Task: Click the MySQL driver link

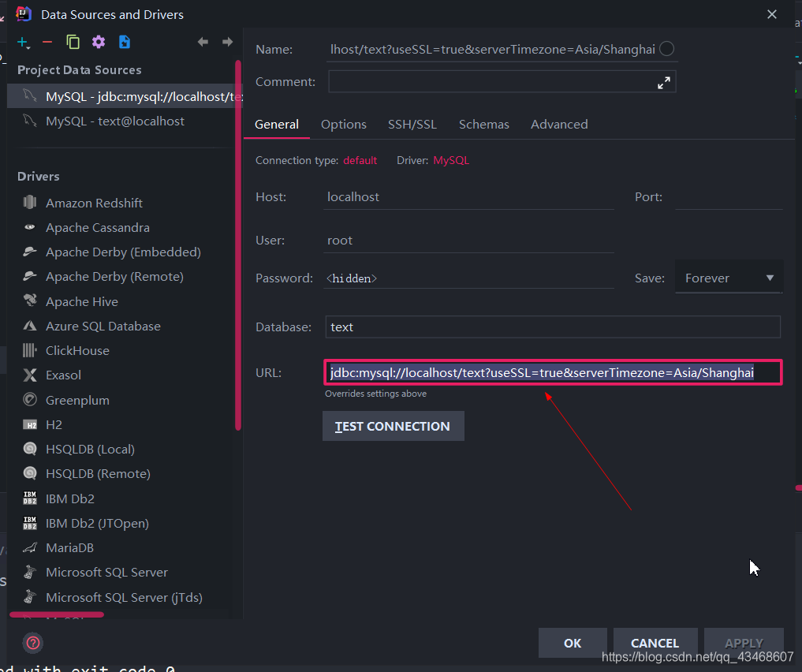Action: 451,161
